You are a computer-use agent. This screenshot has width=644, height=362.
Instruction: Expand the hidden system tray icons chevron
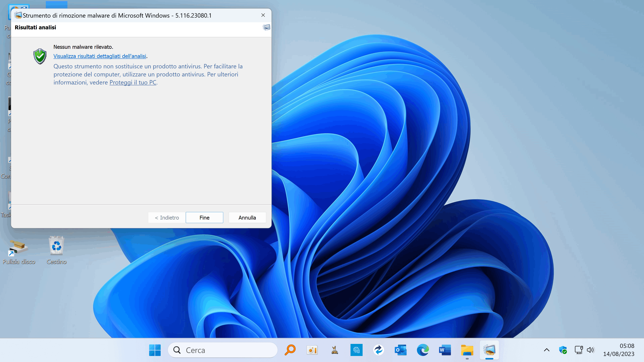(x=547, y=350)
